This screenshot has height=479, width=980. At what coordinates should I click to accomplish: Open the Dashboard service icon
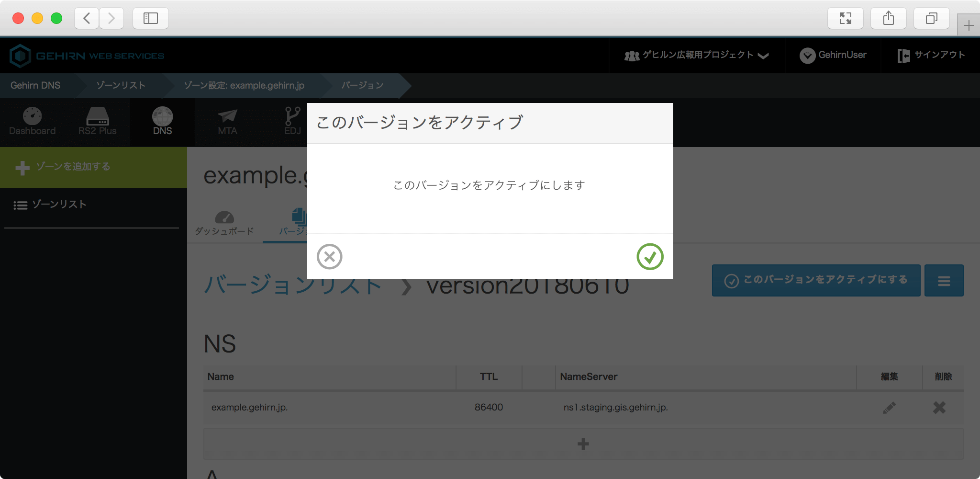click(x=32, y=122)
